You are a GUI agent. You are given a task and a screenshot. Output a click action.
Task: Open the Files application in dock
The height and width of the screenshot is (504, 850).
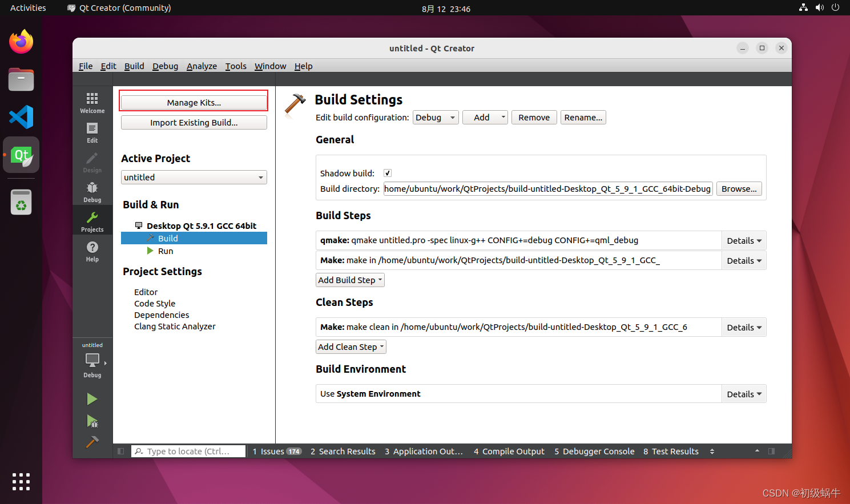(x=21, y=79)
